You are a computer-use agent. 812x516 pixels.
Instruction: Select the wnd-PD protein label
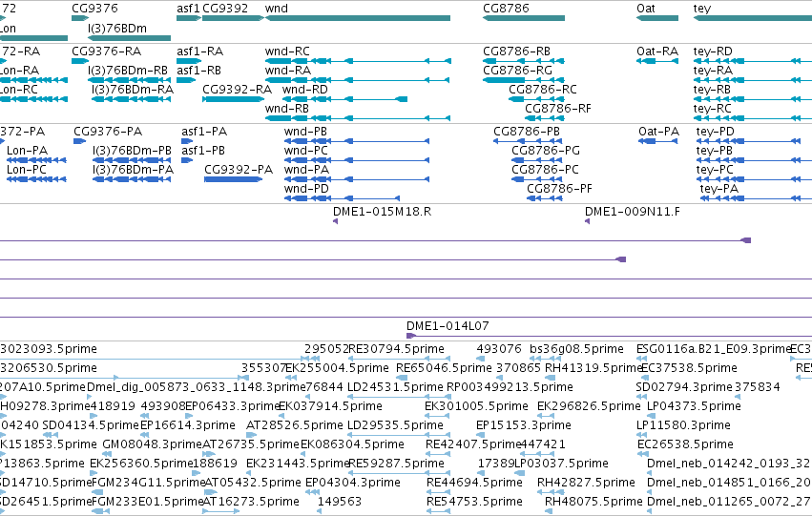pyautogui.click(x=306, y=189)
